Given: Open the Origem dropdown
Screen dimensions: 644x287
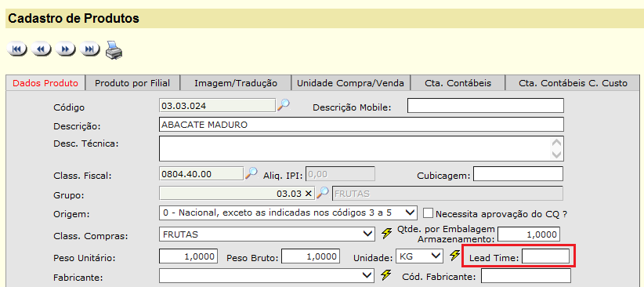Looking at the screenshot, I should 288,213.
